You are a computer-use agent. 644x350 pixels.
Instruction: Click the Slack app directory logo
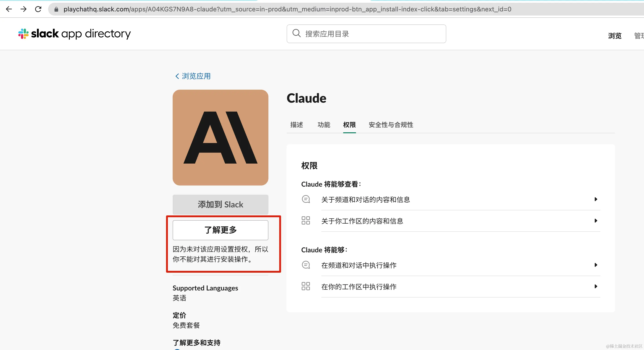pyautogui.click(x=74, y=34)
